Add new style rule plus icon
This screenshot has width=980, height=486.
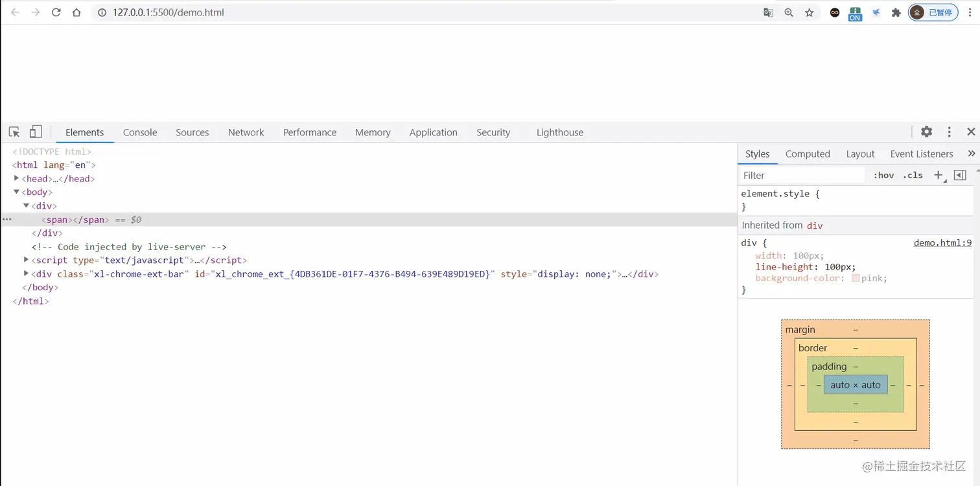(938, 175)
